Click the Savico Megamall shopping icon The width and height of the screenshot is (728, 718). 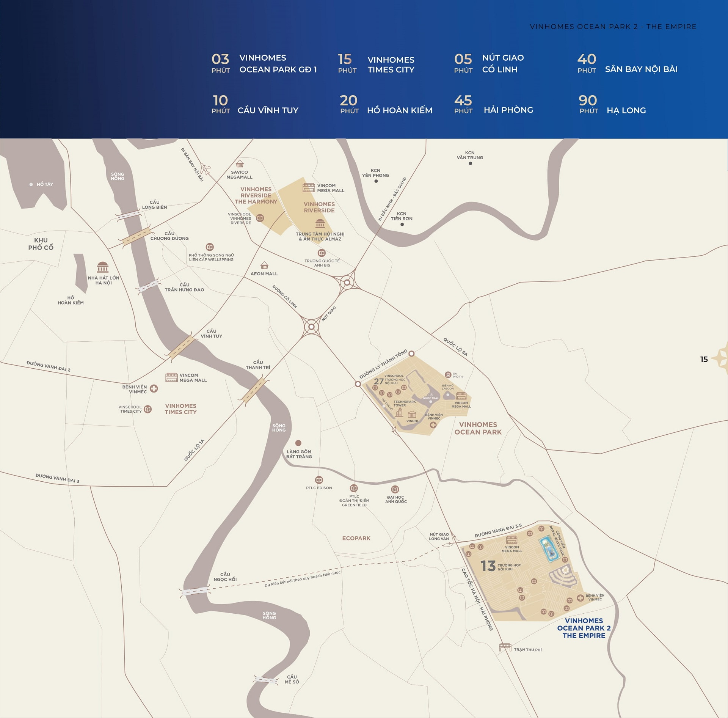(240, 164)
